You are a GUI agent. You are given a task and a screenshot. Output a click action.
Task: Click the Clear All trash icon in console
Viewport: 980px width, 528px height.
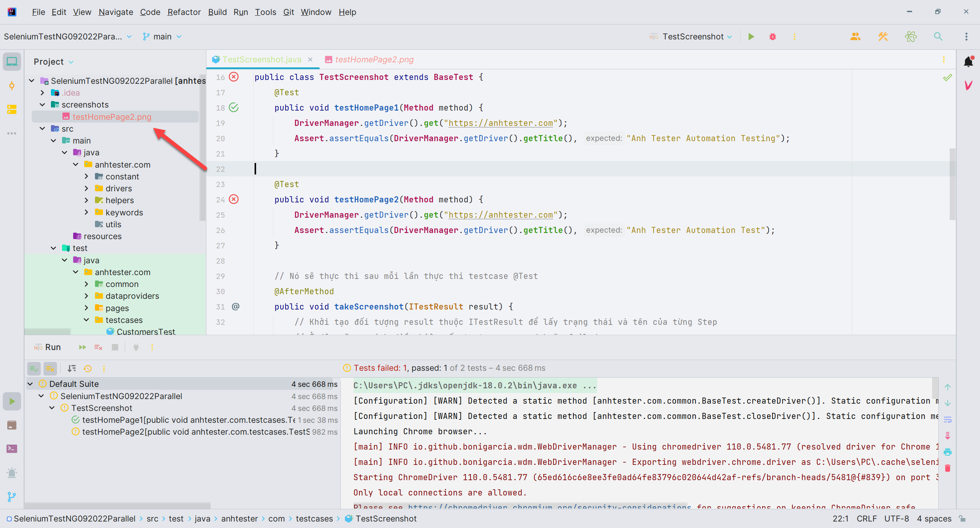tap(947, 468)
